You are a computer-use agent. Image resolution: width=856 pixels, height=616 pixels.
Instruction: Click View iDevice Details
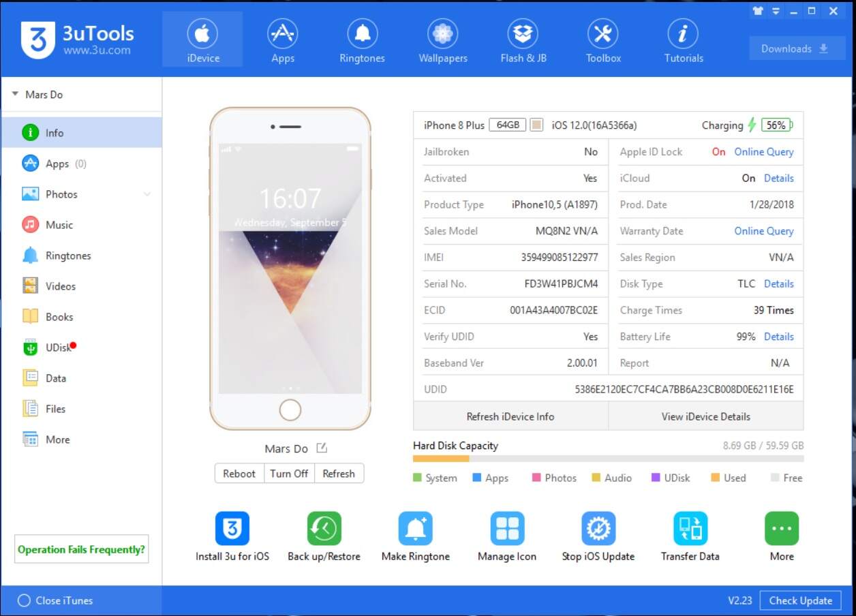(x=706, y=416)
